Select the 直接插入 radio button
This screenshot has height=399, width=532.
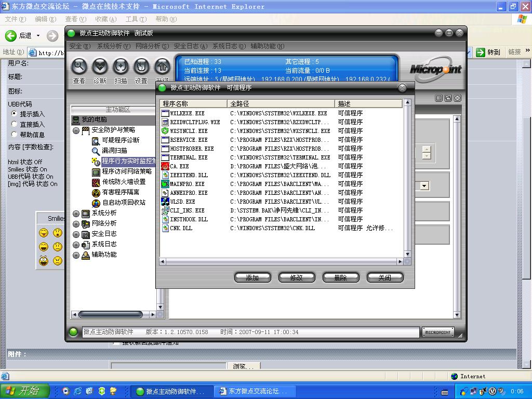[14, 124]
